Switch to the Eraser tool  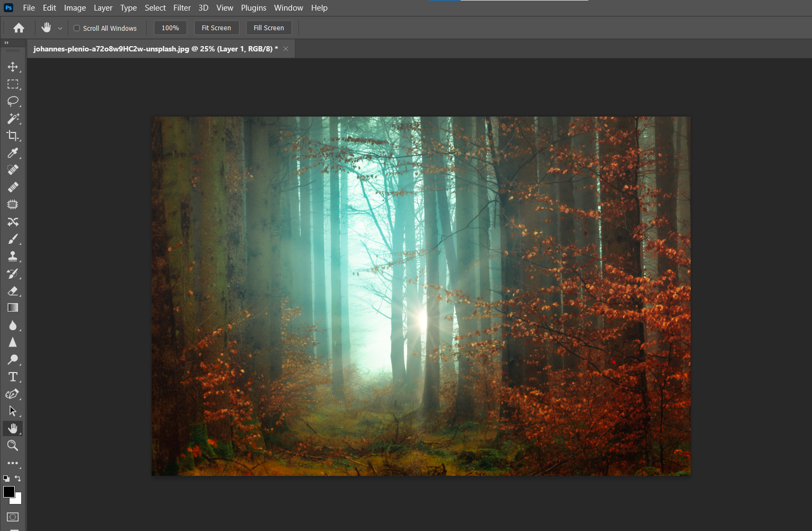point(13,291)
